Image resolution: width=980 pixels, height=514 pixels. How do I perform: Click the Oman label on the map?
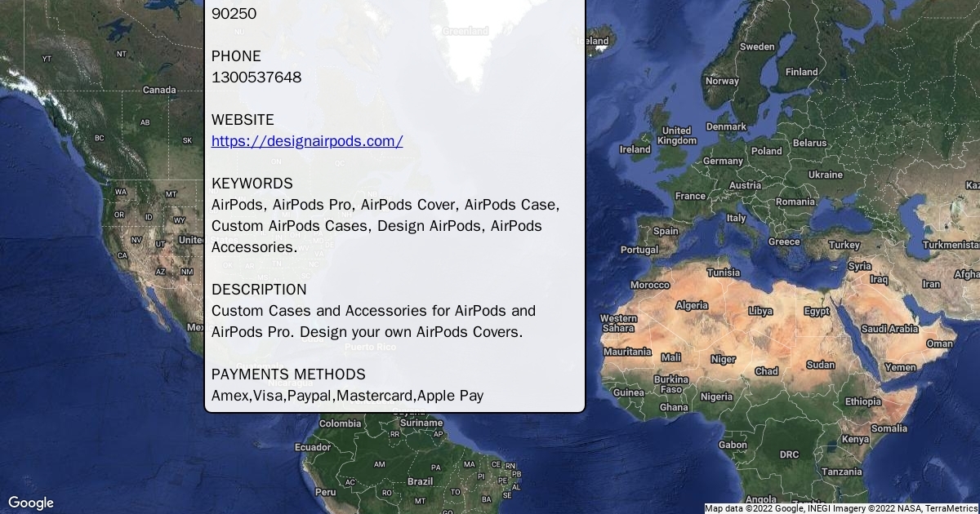point(939,343)
